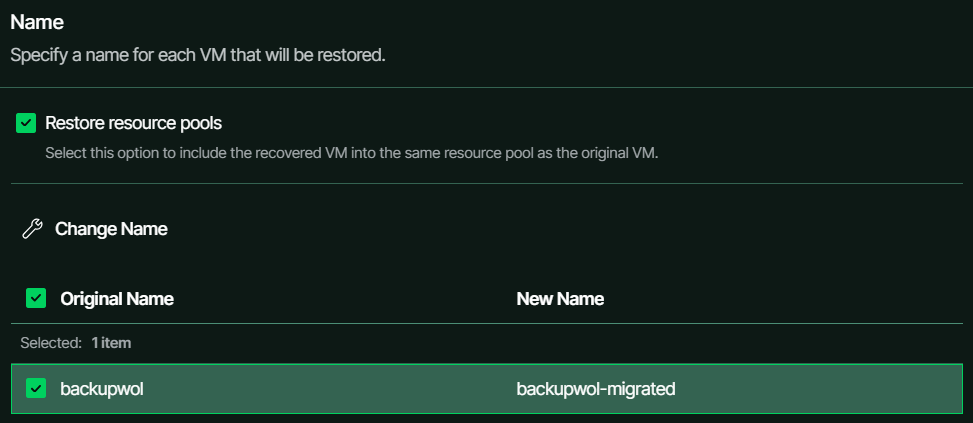Click the 'Specify a name for each VM' description

[198, 55]
